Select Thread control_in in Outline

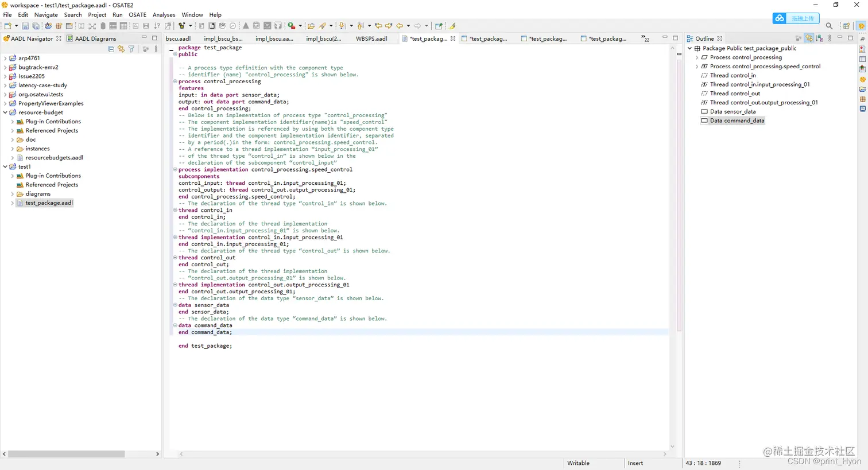pyautogui.click(x=733, y=75)
